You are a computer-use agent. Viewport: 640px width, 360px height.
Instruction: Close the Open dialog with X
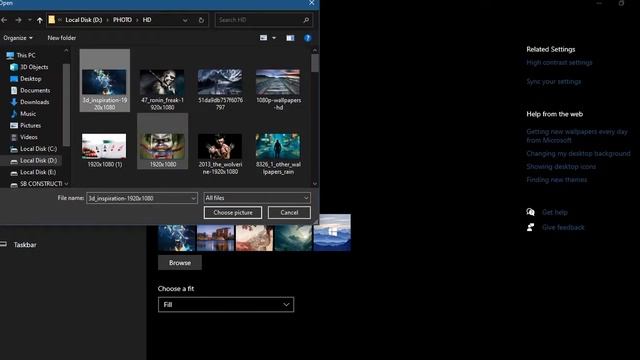click(312, 3)
